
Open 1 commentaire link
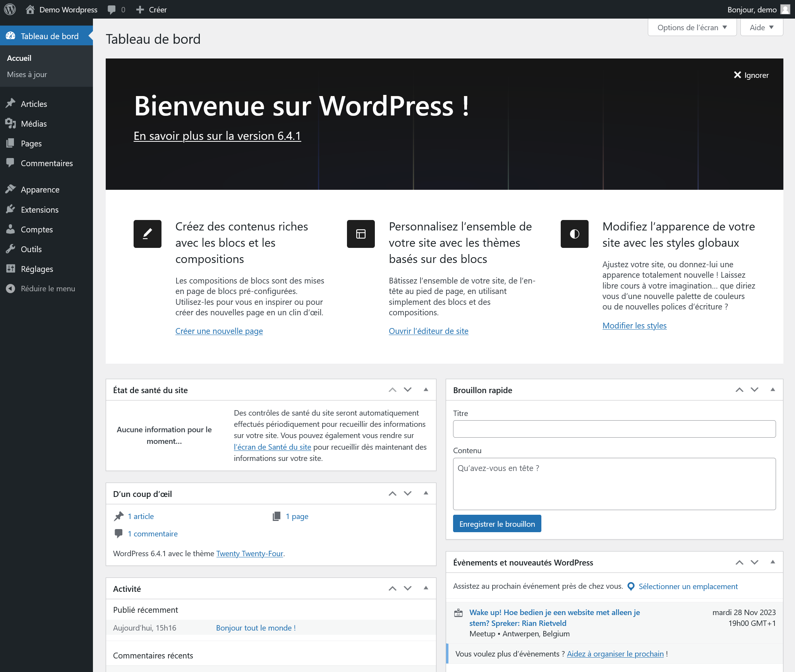pyautogui.click(x=153, y=534)
